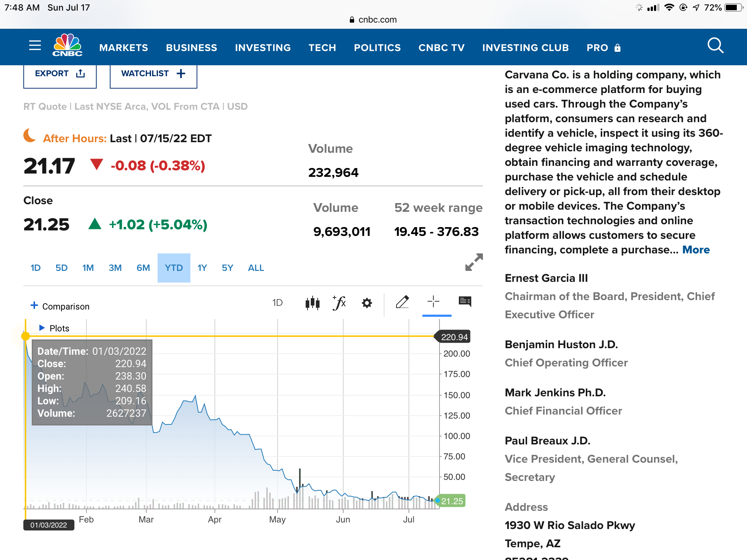Switch to the 1Y range tab

pos(202,268)
